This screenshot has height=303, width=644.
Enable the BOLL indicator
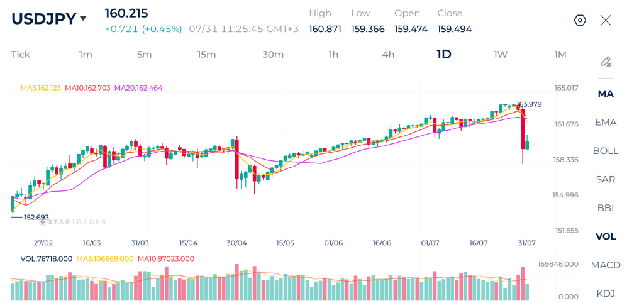tap(606, 151)
